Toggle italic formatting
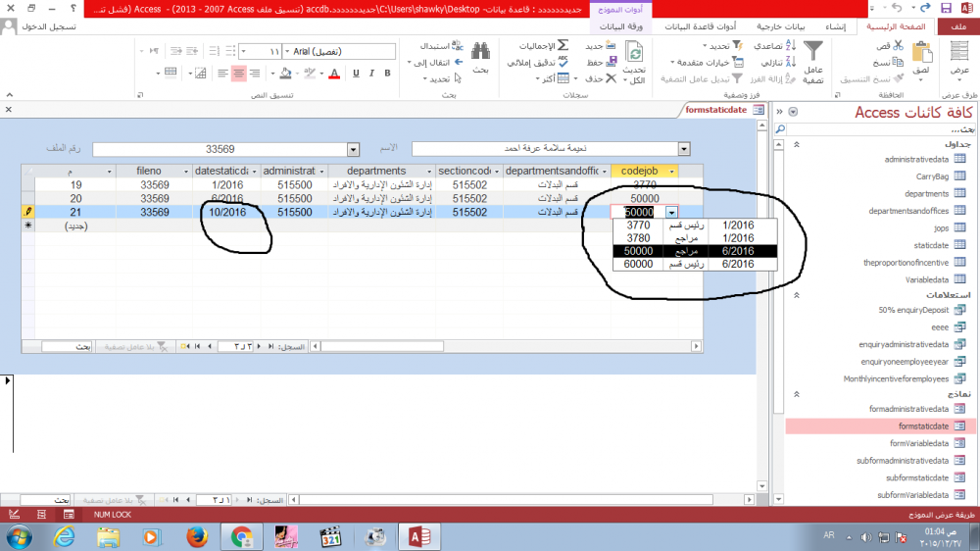The height and width of the screenshot is (551, 980). pyautogui.click(x=371, y=74)
